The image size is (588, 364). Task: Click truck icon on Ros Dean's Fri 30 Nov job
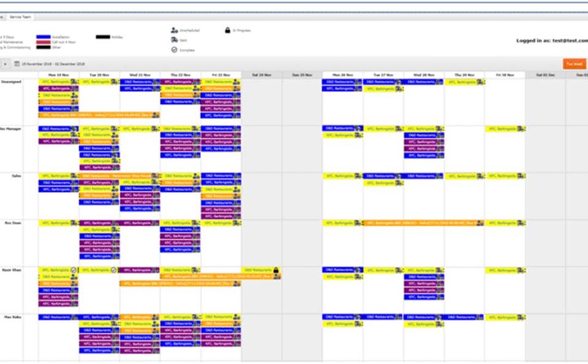click(x=521, y=223)
